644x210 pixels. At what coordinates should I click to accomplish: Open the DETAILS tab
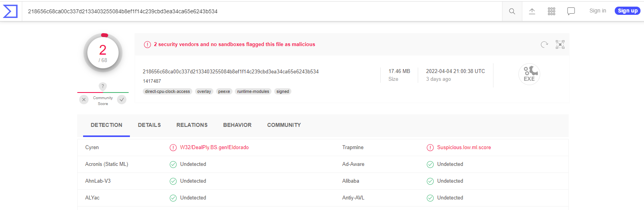tap(149, 125)
